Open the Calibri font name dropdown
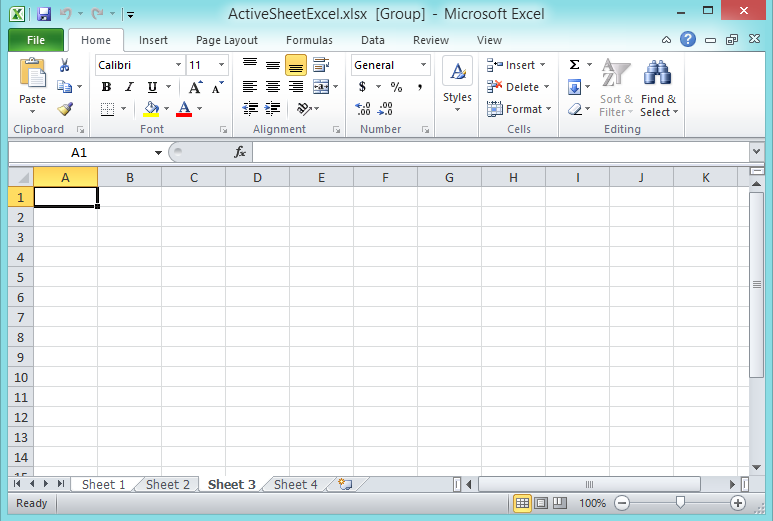This screenshot has width=773, height=521. (178, 65)
